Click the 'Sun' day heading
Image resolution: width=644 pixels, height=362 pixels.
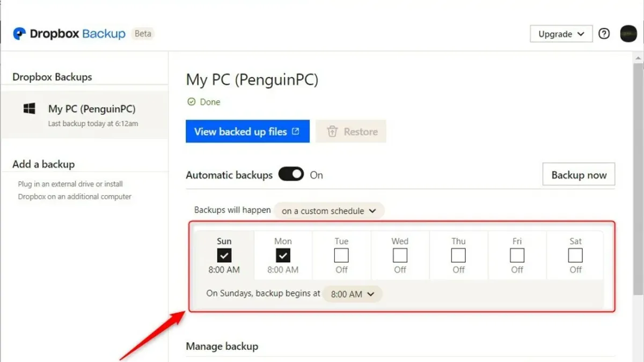[224, 241]
